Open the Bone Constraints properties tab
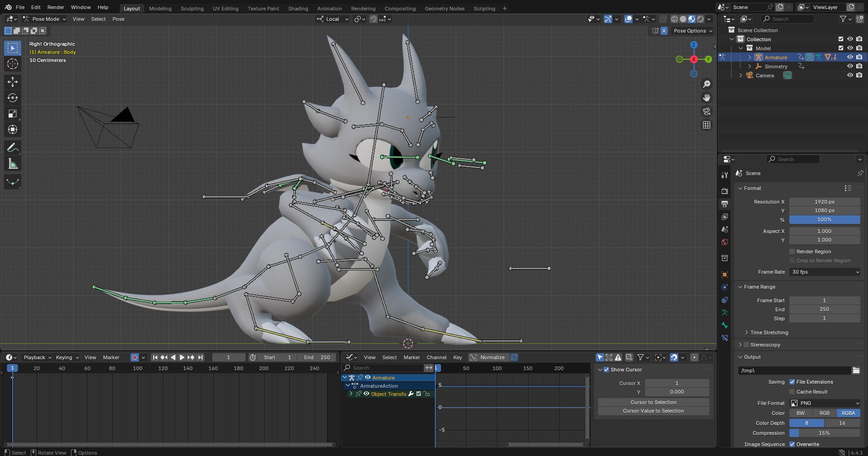The height and width of the screenshot is (456, 868). point(725,338)
